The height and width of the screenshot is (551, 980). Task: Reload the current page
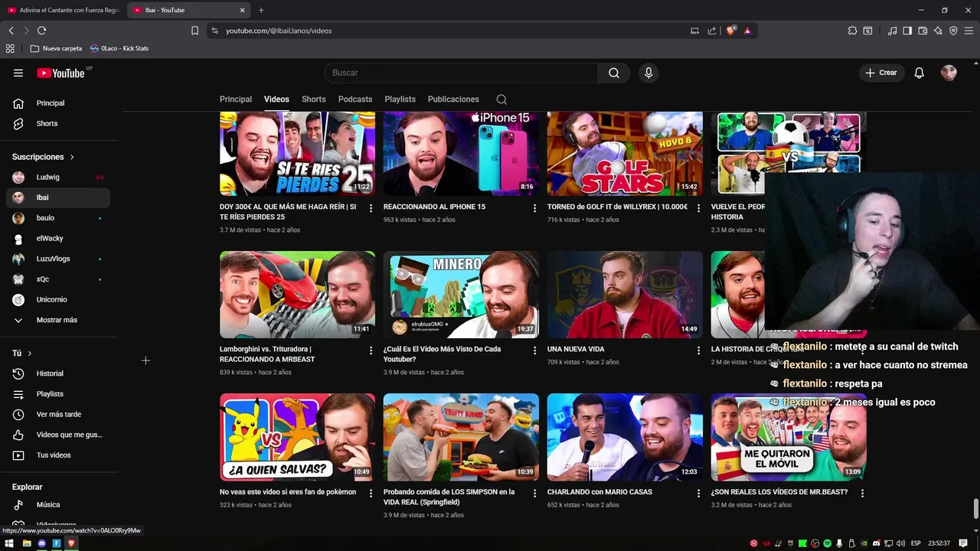[x=41, y=31]
